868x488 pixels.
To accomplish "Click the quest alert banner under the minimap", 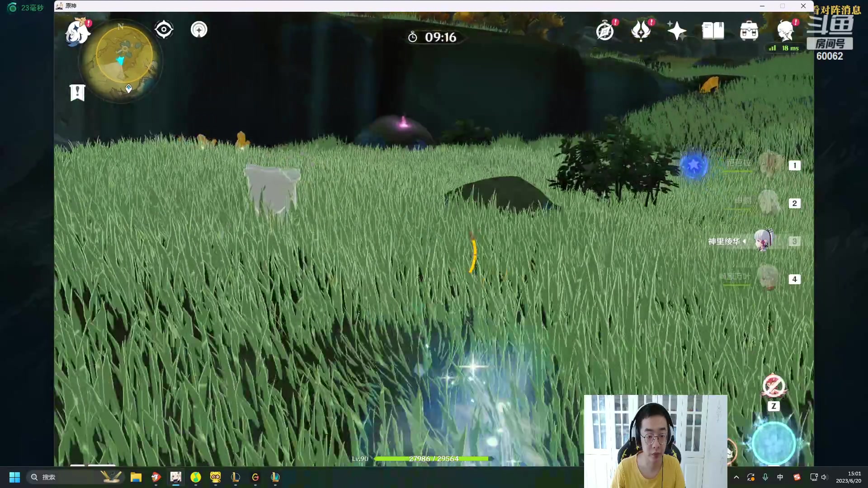I will [77, 93].
